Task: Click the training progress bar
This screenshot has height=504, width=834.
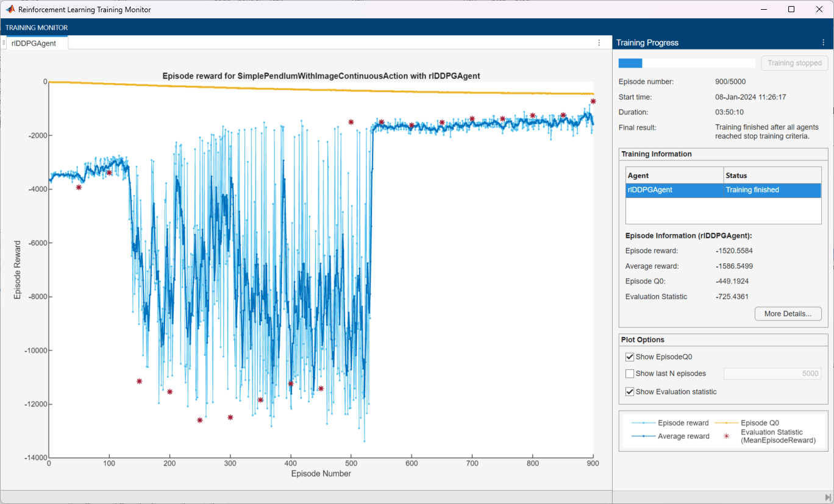Action: (x=686, y=63)
